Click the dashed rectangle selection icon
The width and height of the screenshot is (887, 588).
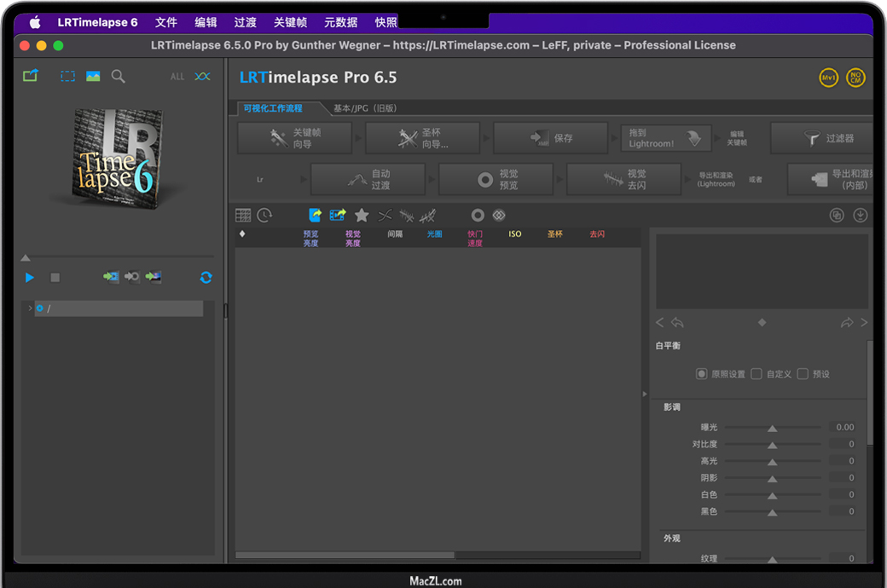pos(67,76)
